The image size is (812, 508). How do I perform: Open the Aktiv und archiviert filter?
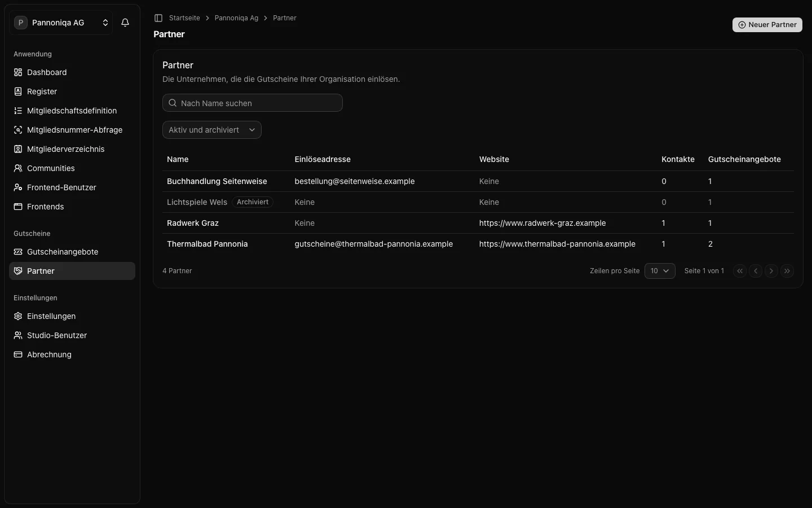click(212, 130)
